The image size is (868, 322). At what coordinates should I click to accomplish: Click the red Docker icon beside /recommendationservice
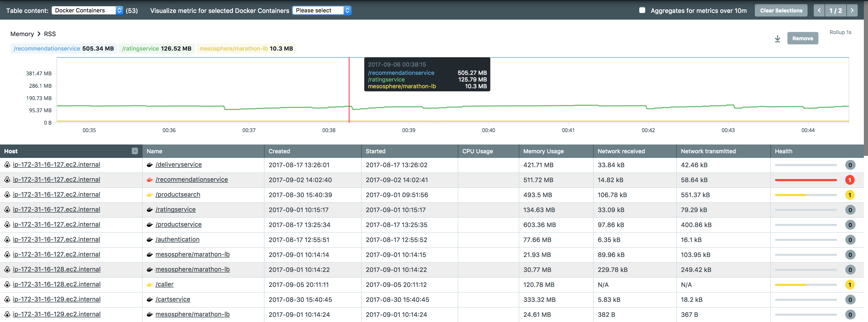click(x=150, y=180)
